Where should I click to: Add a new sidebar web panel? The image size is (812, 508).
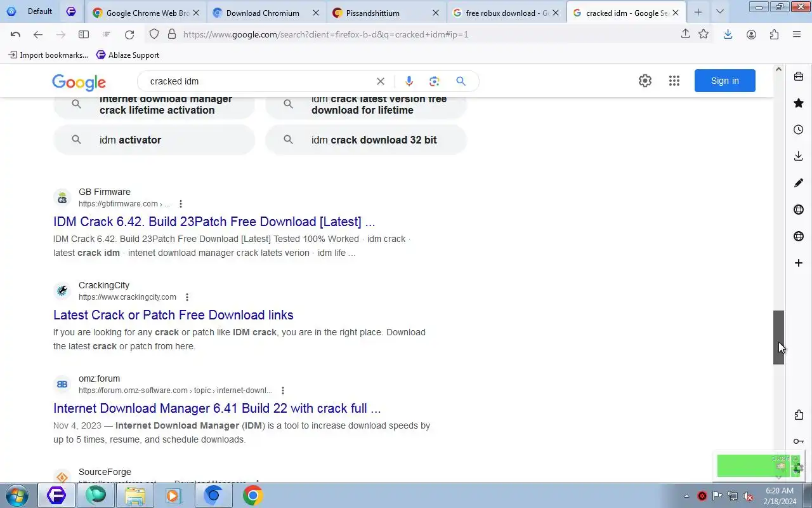799,263
